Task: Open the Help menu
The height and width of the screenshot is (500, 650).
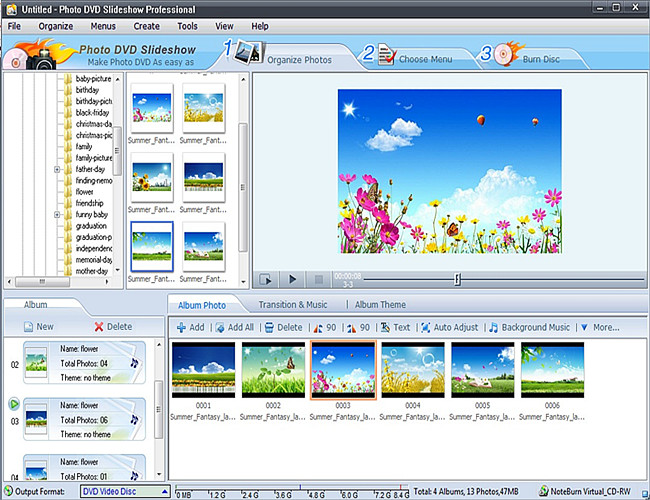Action: [x=260, y=26]
